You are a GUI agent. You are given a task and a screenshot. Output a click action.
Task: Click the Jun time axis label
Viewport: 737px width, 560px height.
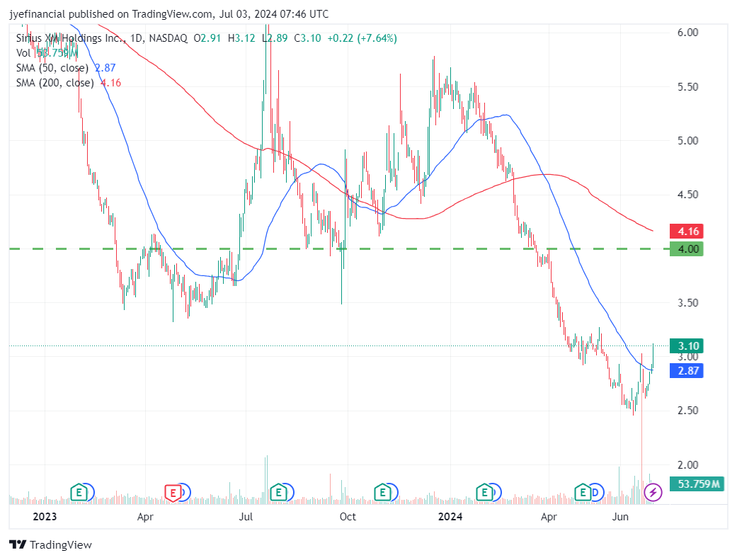pos(620,517)
